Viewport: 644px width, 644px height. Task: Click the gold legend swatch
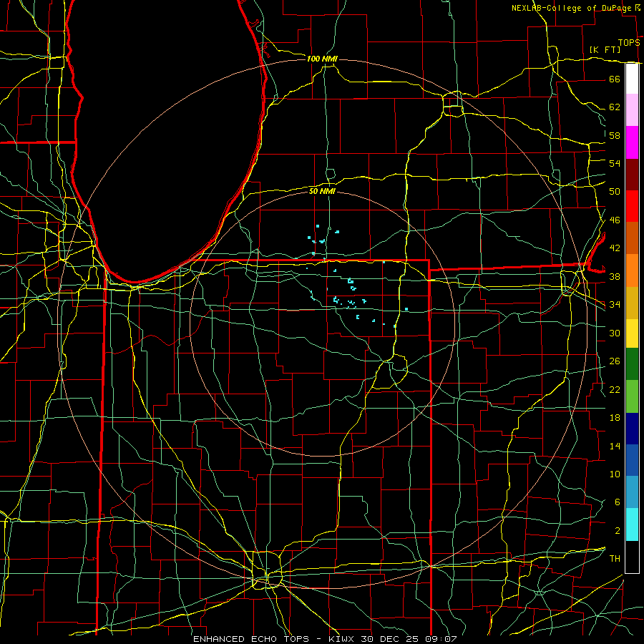[632, 303]
